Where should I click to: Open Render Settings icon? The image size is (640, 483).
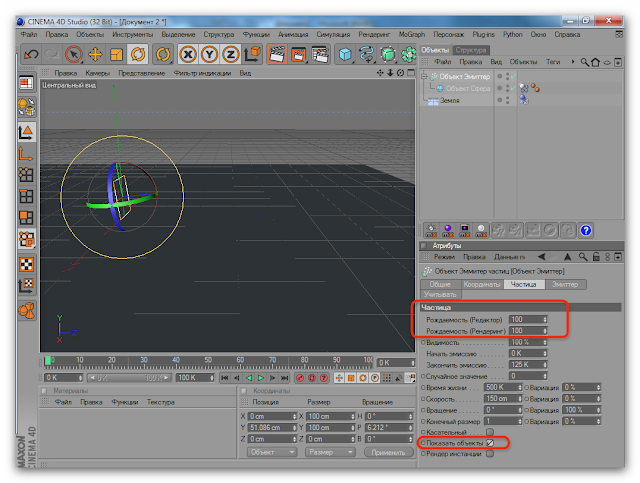[320, 54]
